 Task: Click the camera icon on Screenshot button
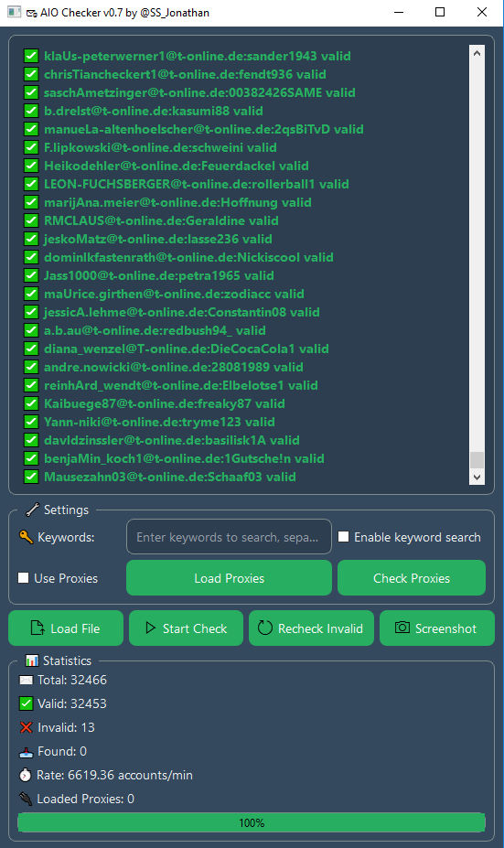click(402, 628)
